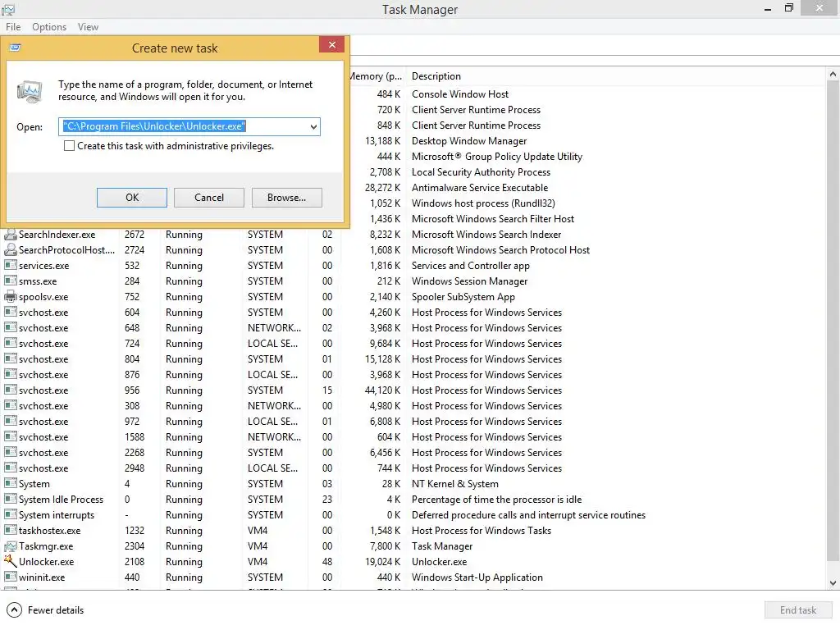
Task: Close the Create new task dialog
Action: coord(331,44)
